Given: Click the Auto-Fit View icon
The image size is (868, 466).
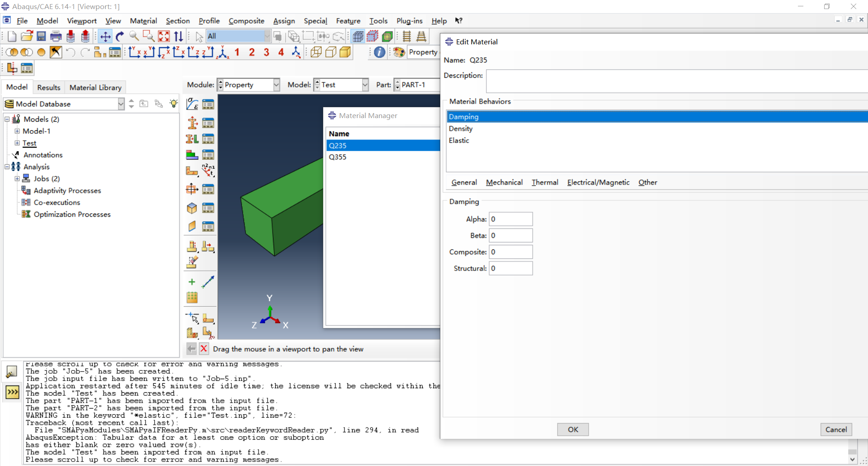Looking at the screenshot, I should [x=164, y=36].
